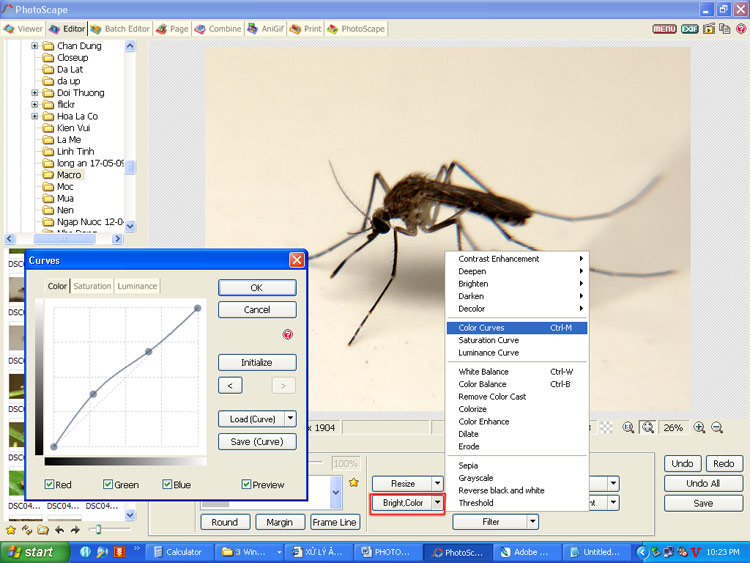Open the Print tab
Image resolution: width=750 pixels, height=563 pixels.
click(306, 29)
